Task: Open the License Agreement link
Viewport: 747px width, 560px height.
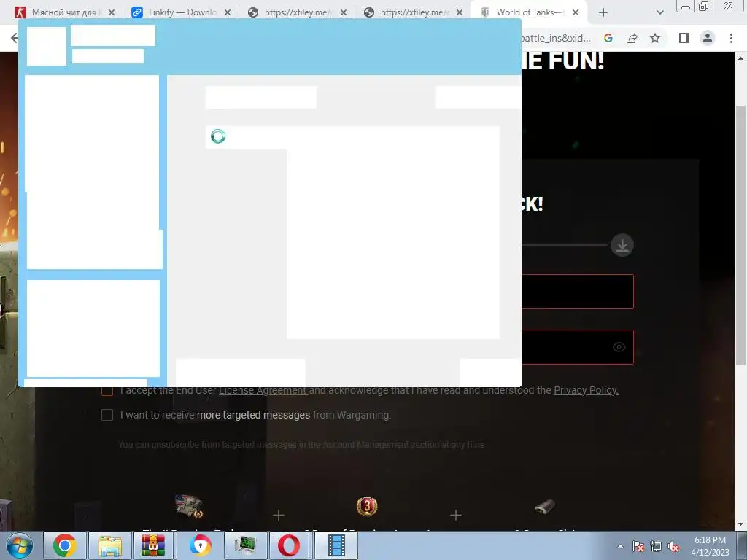Action: tap(263, 391)
